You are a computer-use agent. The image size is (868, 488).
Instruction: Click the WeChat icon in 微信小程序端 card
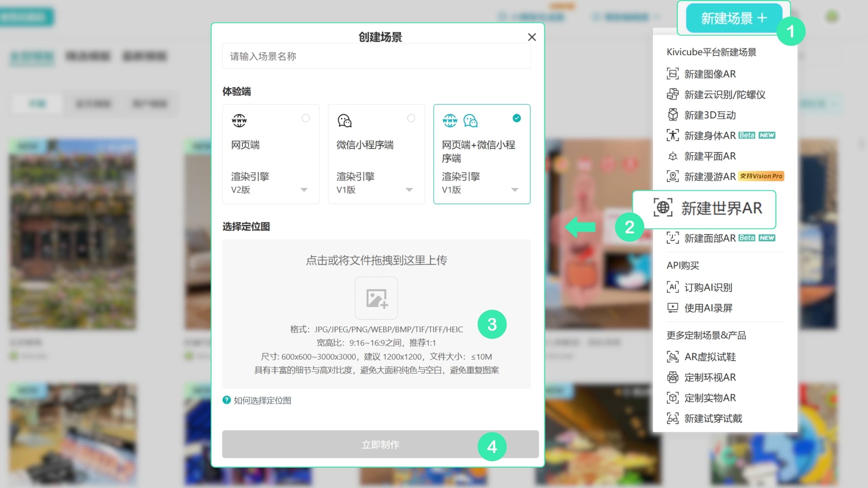(x=344, y=121)
